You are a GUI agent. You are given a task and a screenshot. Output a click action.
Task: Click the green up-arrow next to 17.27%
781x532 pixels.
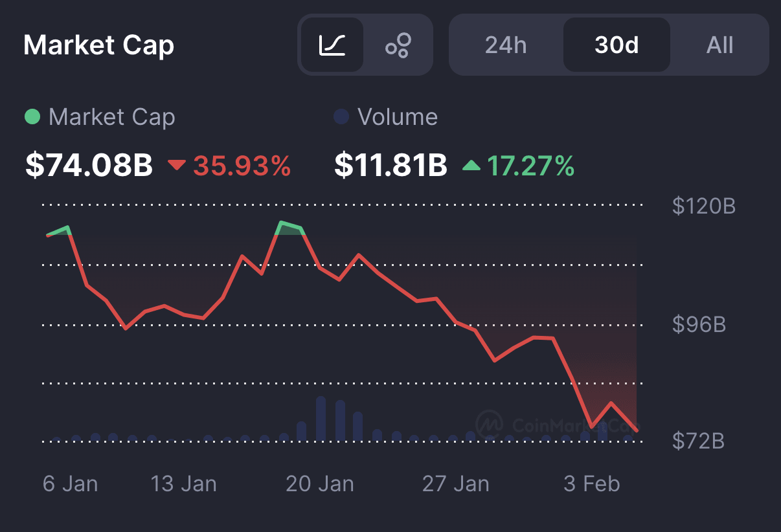pyautogui.click(x=472, y=166)
